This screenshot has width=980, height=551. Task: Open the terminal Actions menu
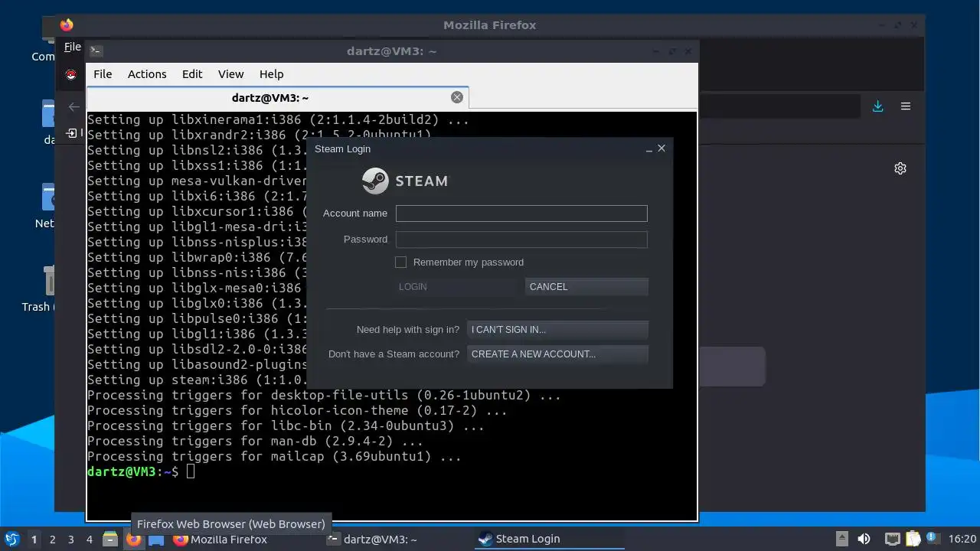point(147,74)
